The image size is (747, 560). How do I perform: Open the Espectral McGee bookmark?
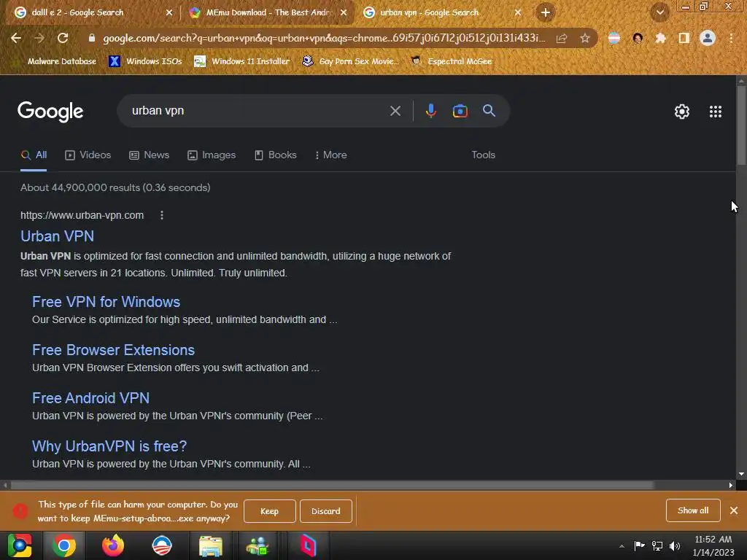point(451,61)
